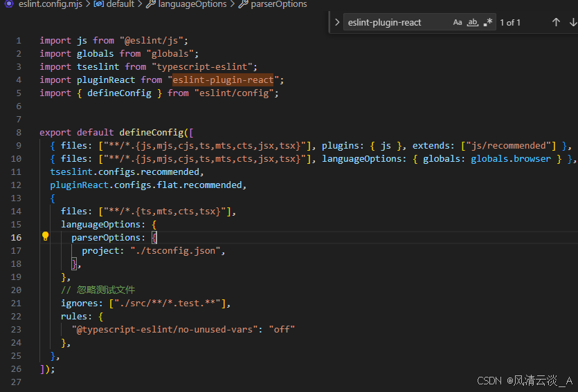Image resolution: width=578 pixels, height=392 pixels.
Task: Click 'parserOptions' property on line 16
Action: [106, 237]
